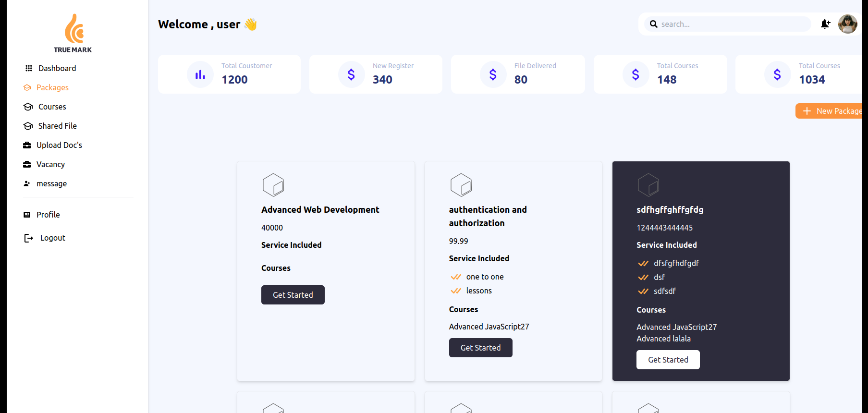Click the search magnifier icon

653,24
